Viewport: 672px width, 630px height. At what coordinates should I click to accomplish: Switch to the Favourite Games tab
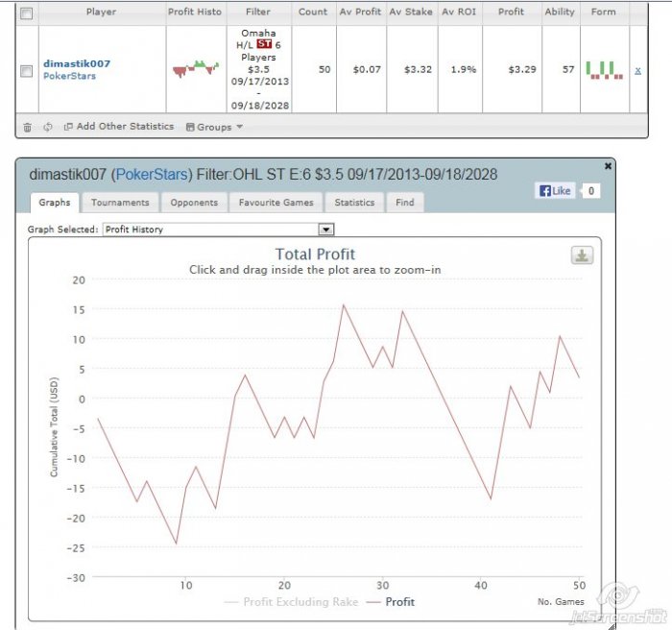click(276, 203)
